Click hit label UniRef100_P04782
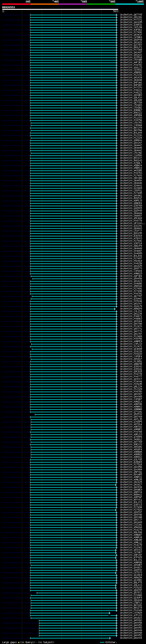 coord(131,65)
